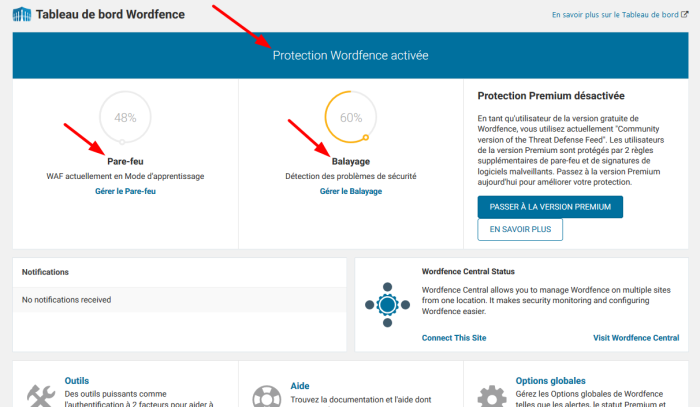Image resolution: width=700 pixels, height=407 pixels.
Task: Follow the Visit Wordfence Central link
Action: click(x=636, y=338)
